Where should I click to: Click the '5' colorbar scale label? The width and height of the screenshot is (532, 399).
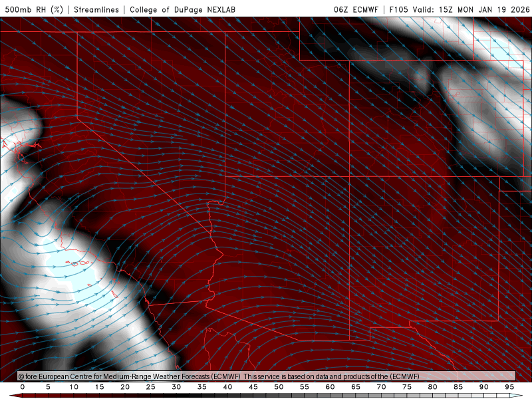[48, 387]
